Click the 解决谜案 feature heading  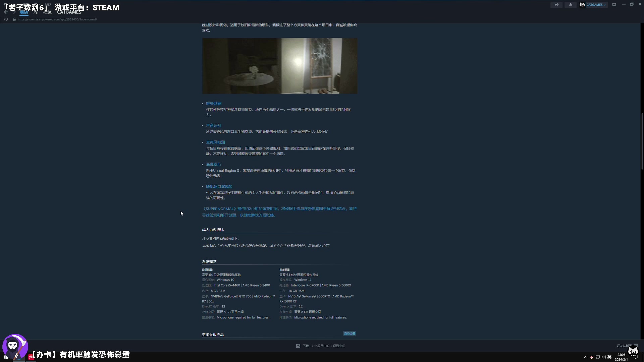[214, 103]
